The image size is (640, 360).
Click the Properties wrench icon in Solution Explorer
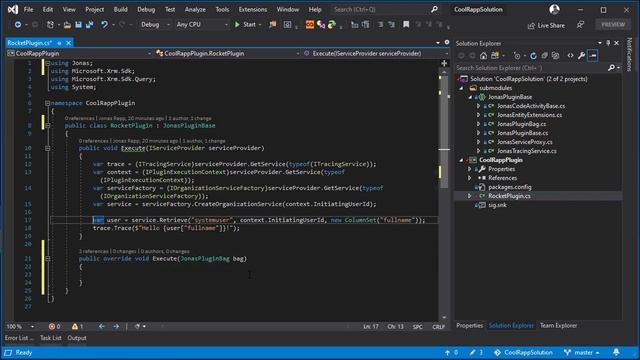[x=581, y=56]
